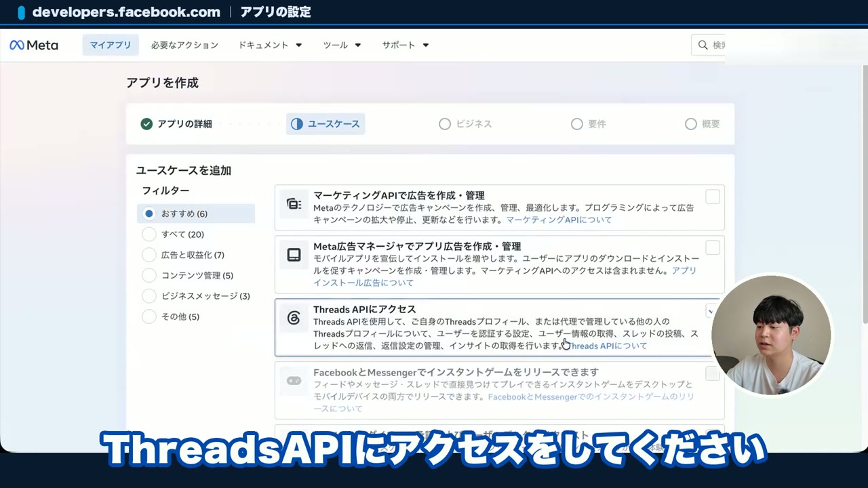Click the Meta logo

34,45
